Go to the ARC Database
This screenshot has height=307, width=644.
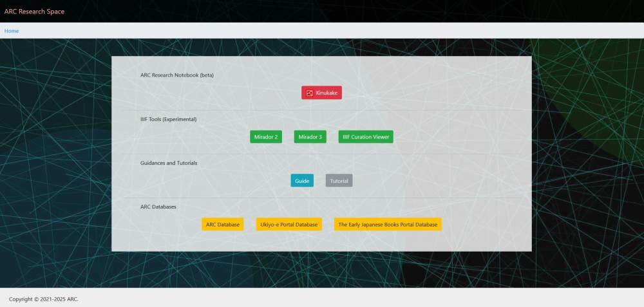222,225
